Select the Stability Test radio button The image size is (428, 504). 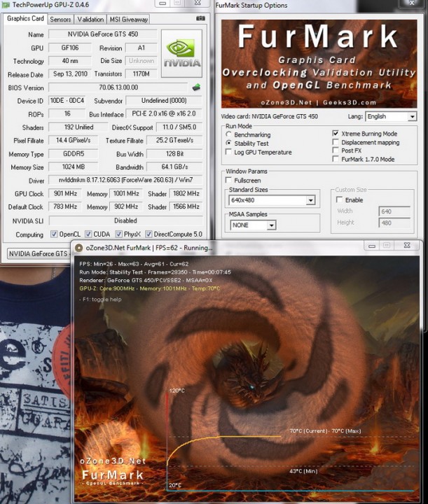point(228,143)
